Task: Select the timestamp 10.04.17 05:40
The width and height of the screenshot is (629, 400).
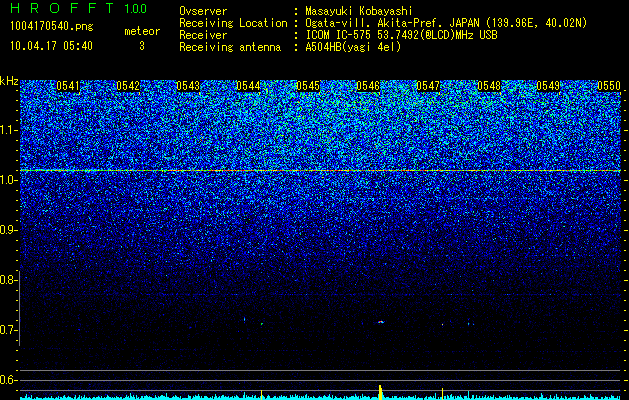Action: point(51,46)
